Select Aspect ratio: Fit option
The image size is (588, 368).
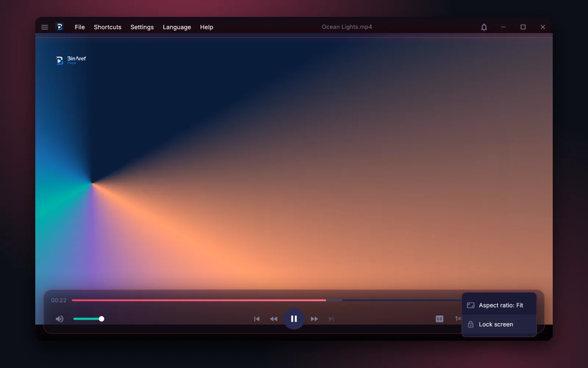pos(499,305)
